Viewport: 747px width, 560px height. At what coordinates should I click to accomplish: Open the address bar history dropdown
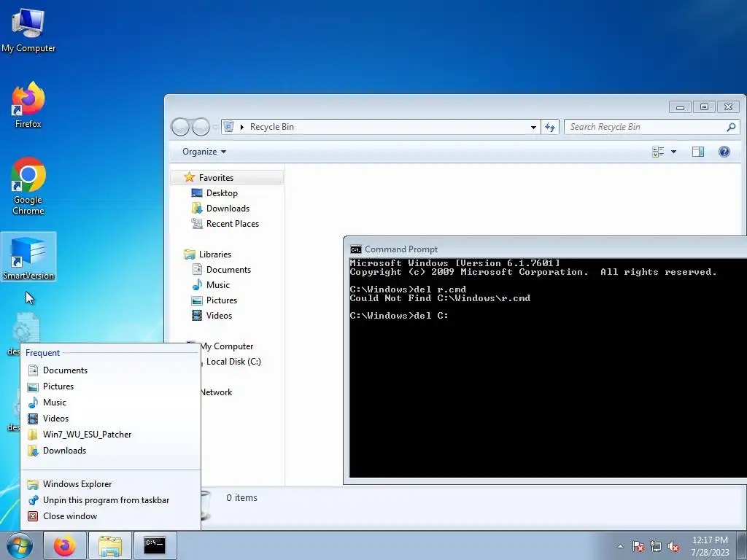[533, 127]
